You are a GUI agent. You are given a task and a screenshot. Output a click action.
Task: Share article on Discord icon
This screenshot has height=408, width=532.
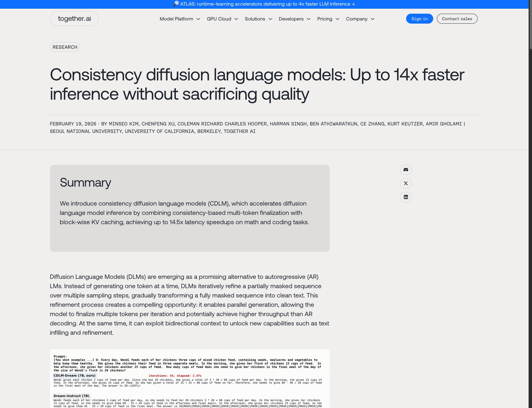(406, 170)
